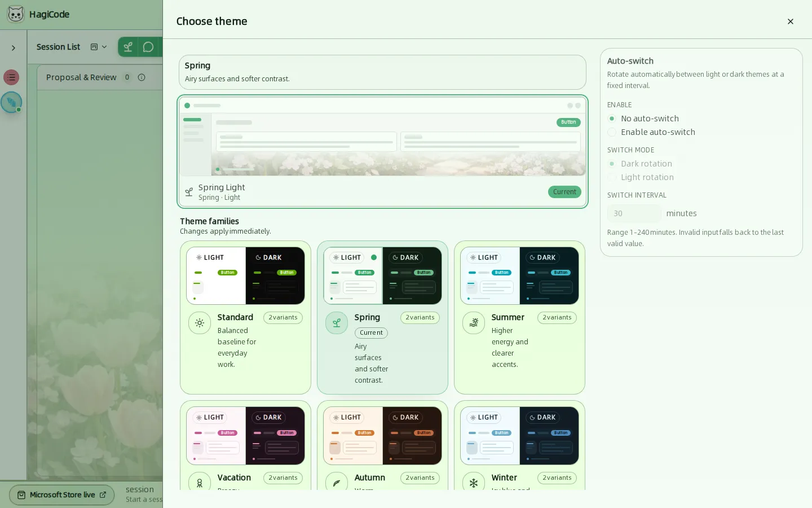Click the Autumn leaf icon
812x508 pixels.
click(x=337, y=483)
